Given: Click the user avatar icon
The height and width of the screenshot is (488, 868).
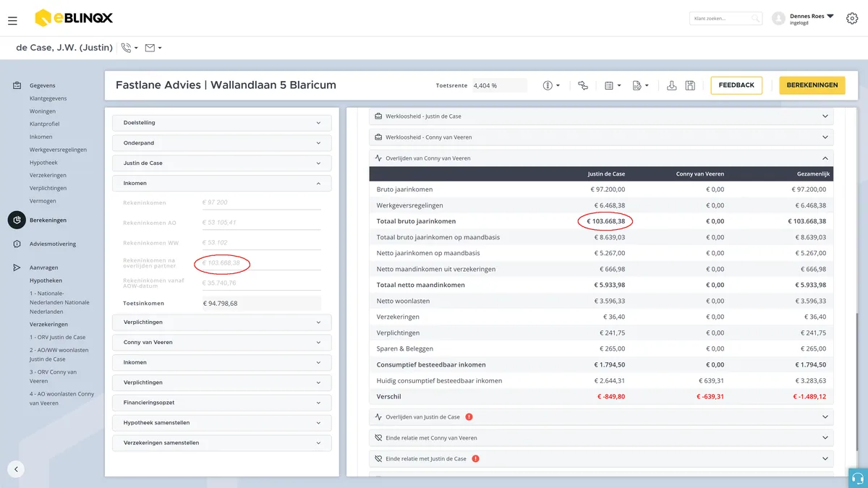Looking at the screenshot, I should click(x=778, y=19).
